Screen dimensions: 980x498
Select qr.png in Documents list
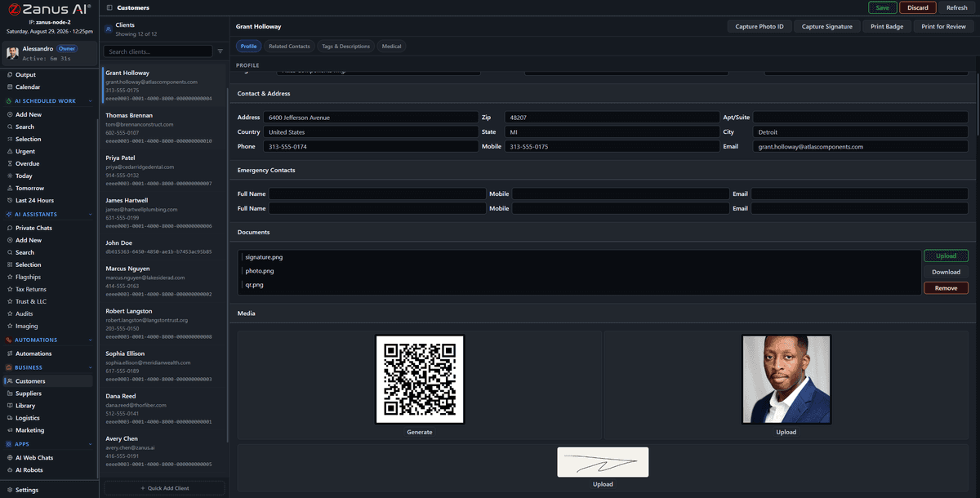click(x=254, y=285)
